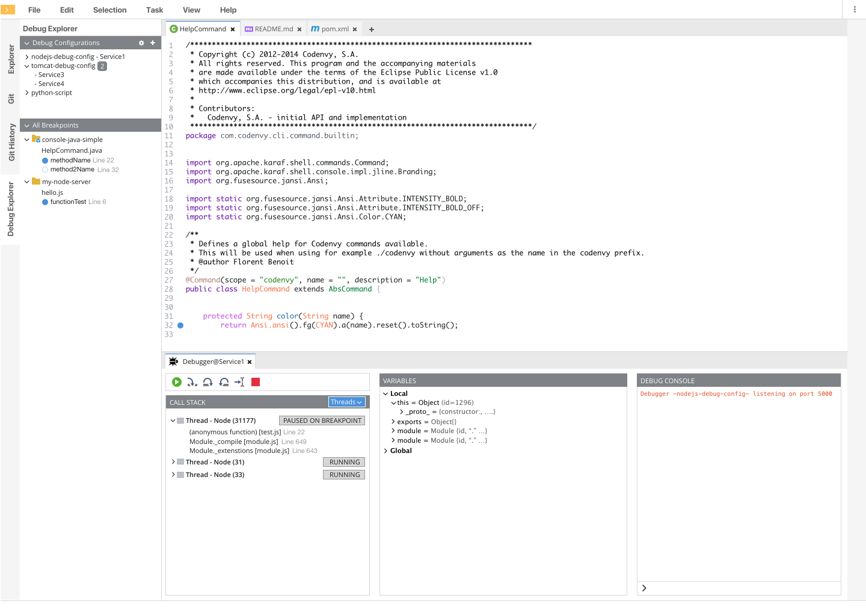866x616 pixels.
Task: Click the PAUSED ON BREAKPOINT status button
Action: pyautogui.click(x=322, y=420)
